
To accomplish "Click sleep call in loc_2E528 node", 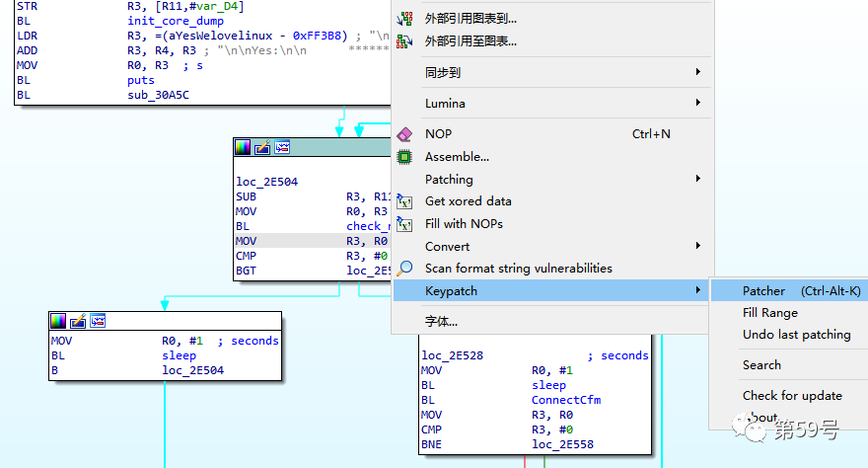I will tap(548, 385).
